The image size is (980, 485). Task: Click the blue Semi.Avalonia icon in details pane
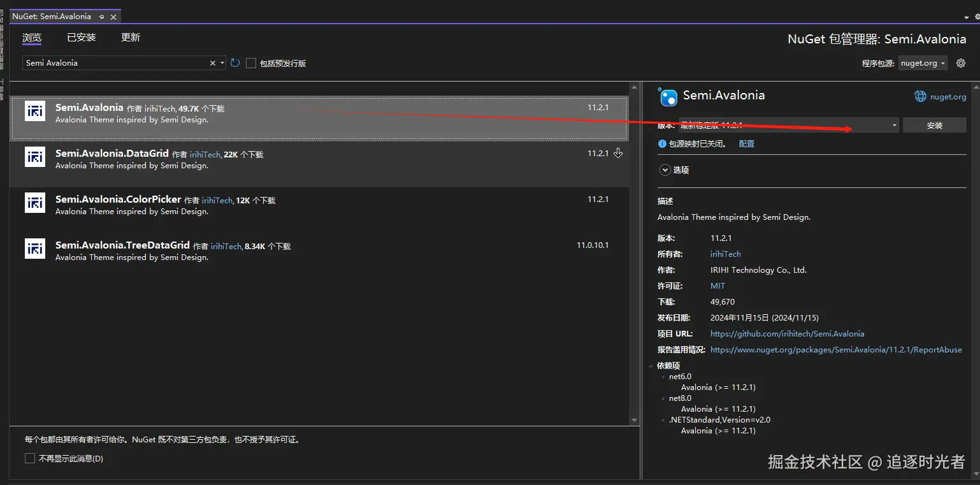tap(668, 97)
